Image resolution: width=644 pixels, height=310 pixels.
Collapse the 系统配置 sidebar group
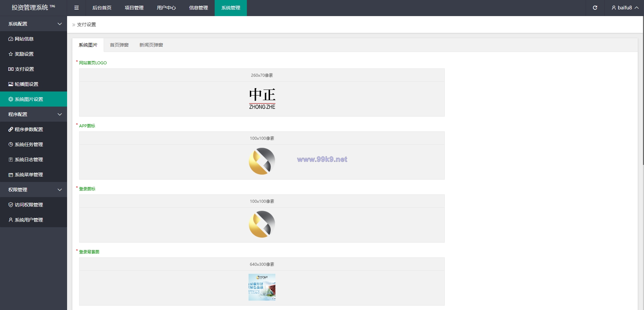click(34, 24)
